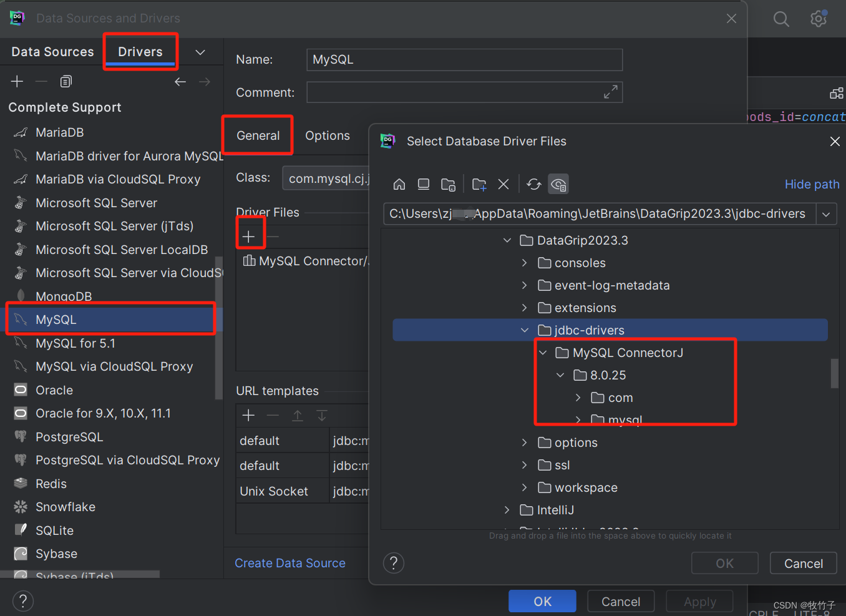Collapse the DataGrip2023.3 folder
Image resolution: width=846 pixels, height=616 pixels.
pos(507,240)
